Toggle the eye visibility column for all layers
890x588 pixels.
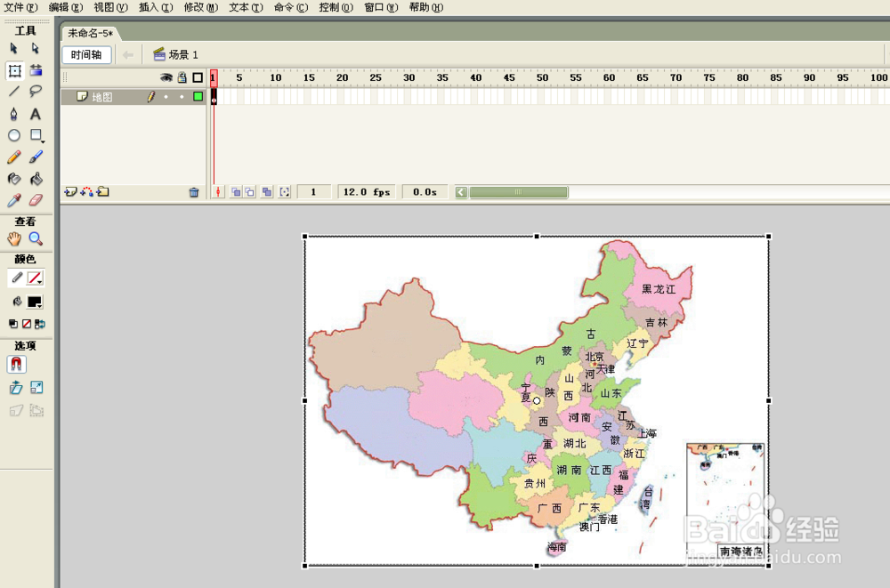166,77
